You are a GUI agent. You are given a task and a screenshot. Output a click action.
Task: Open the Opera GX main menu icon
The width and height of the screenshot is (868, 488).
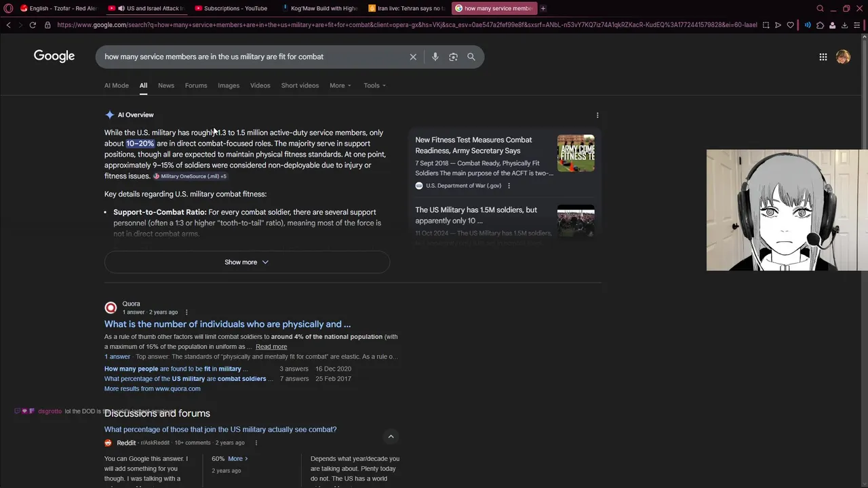pos(8,8)
